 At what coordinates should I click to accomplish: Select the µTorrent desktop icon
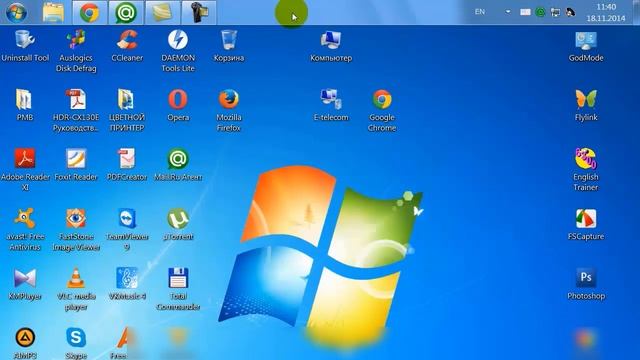pos(178,224)
